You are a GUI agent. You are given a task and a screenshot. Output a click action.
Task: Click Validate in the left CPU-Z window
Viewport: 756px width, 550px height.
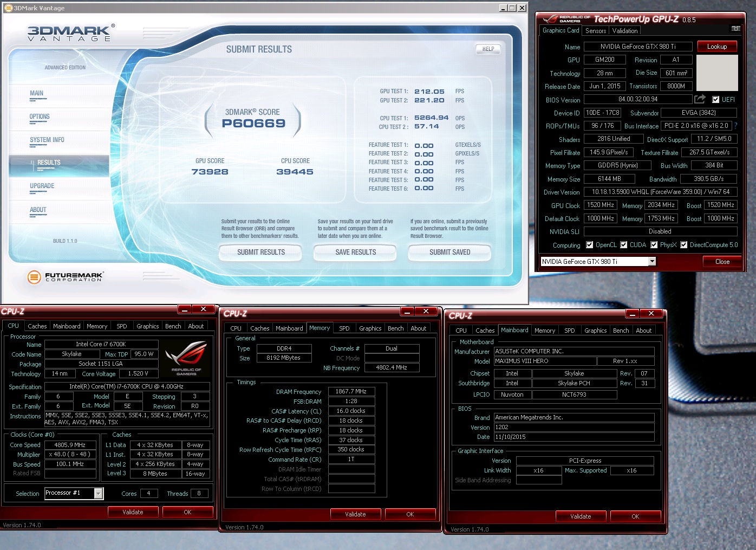[x=133, y=512]
